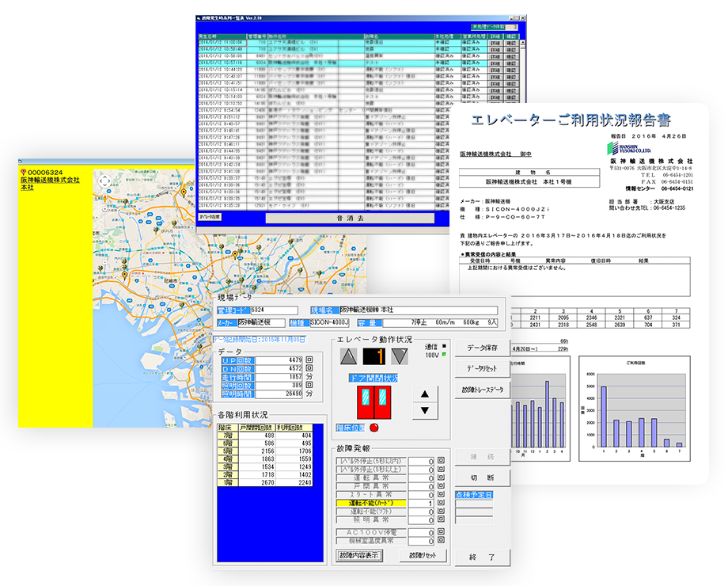
Task: Open the 阪神輸送機株式会社 本社 link on map panel
Action: point(50,183)
